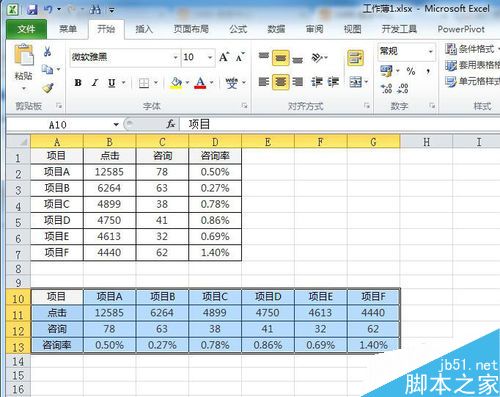This screenshot has height=397, width=500.
Task: Click the orientation text-angle icon
Action: (x=317, y=58)
